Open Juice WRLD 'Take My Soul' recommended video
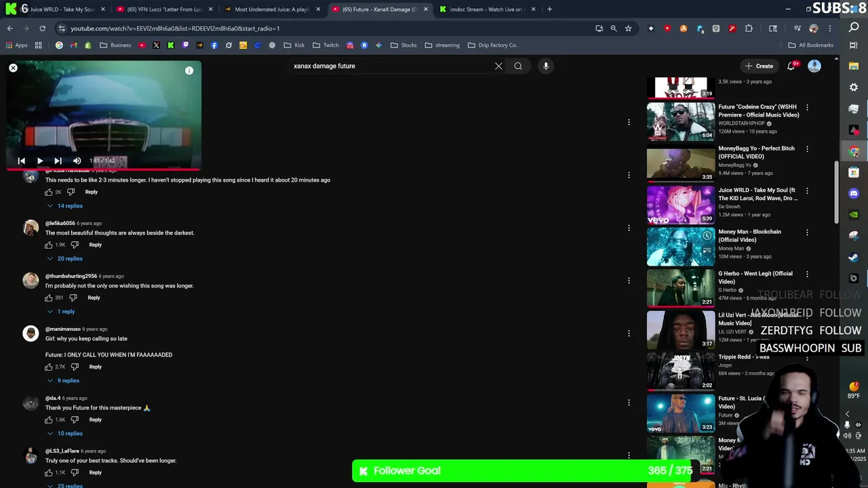Image resolution: width=868 pixels, height=488 pixels. (x=680, y=204)
